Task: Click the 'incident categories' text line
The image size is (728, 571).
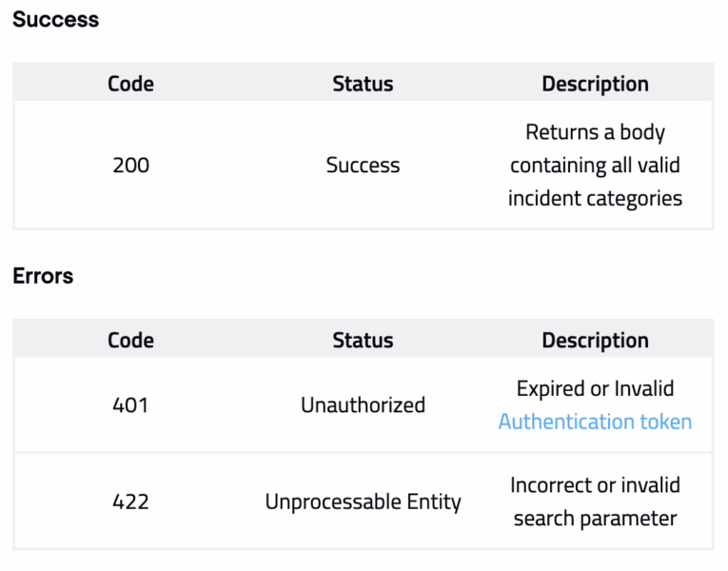Action: (595, 199)
